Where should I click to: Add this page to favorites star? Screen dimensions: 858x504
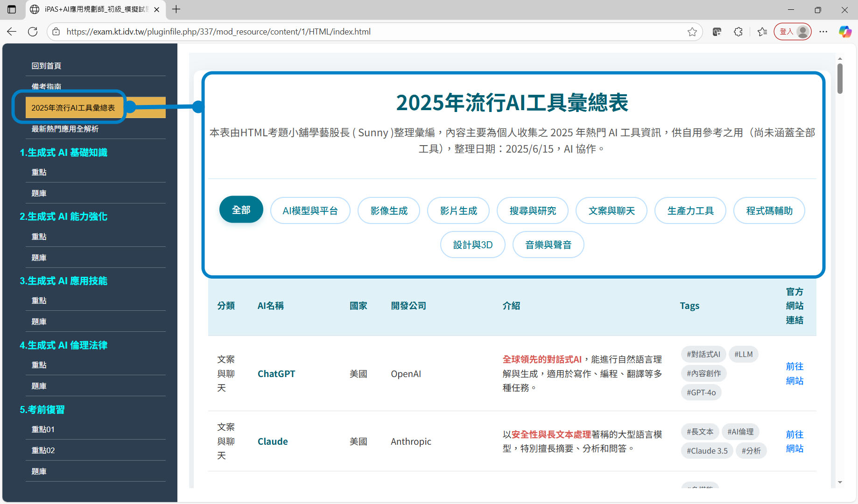(x=692, y=32)
